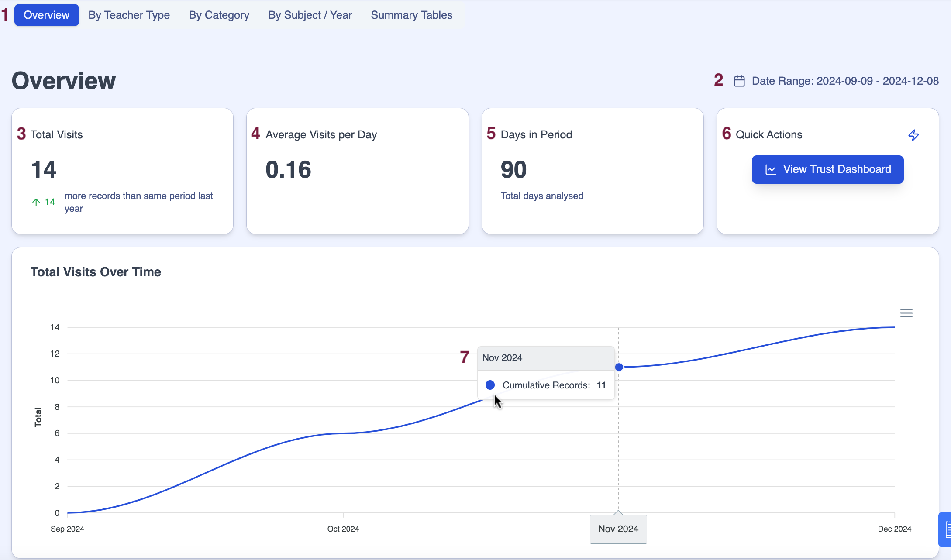Open the Overview tab
951x560 pixels.
click(46, 15)
